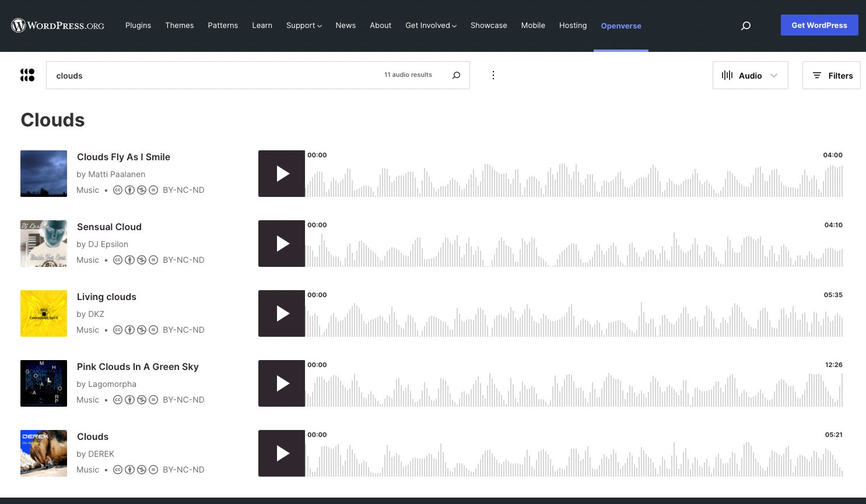Play the Sensual Cloud track
The image size is (866, 504).
coord(282,244)
